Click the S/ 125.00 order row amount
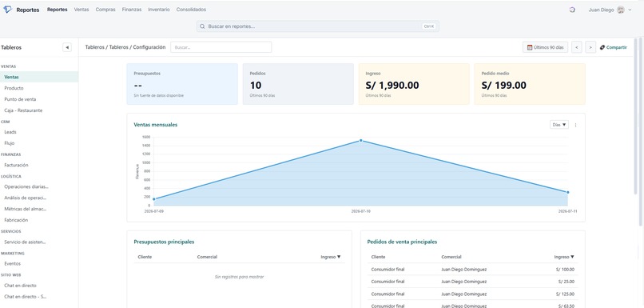The height and width of the screenshot is (308, 644). click(566, 294)
